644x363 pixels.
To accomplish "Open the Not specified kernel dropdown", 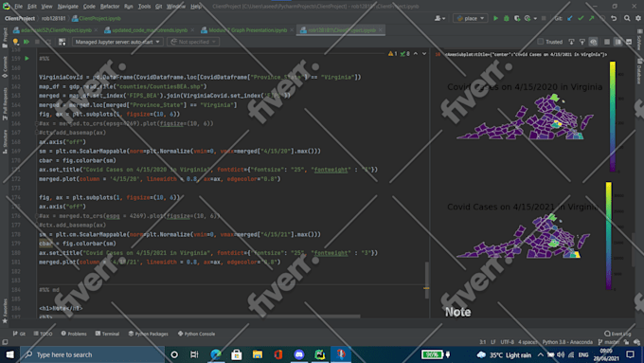I will (x=193, y=42).
